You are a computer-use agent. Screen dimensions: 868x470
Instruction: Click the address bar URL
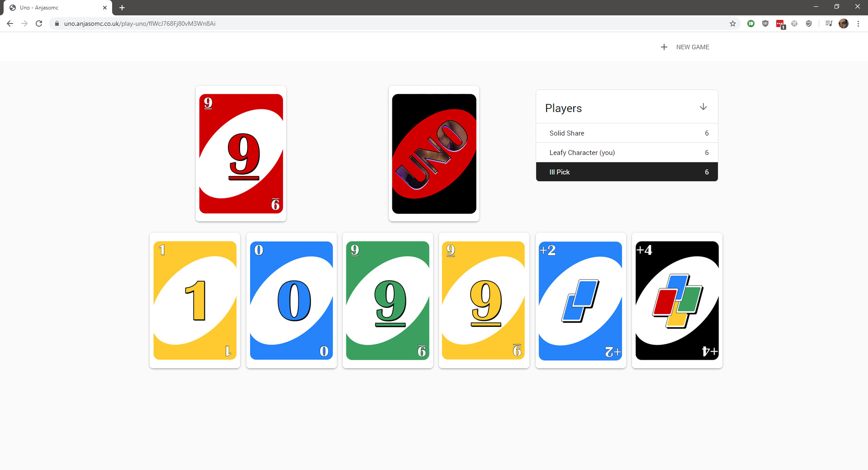coord(140,23)
